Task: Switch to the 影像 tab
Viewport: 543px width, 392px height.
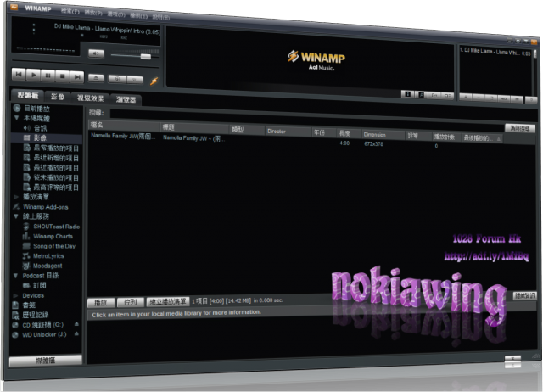Action: (x=58, y=97)
